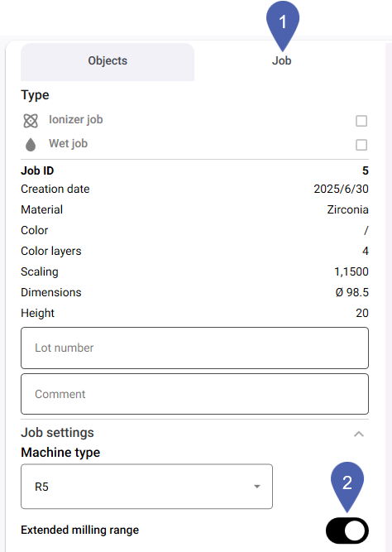
Task: Click the Wet job droplet icon
Action: click(31, 144)
